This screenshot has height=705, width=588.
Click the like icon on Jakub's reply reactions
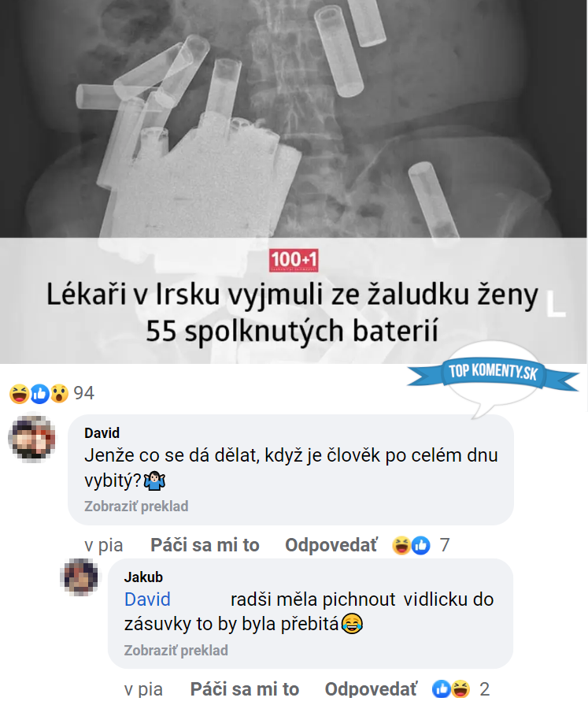(441, 689)
